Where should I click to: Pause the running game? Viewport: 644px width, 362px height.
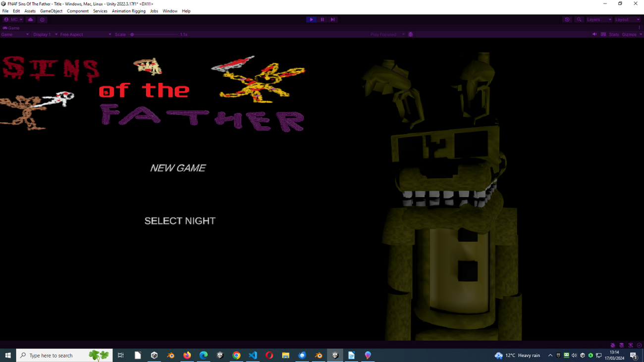322,19
